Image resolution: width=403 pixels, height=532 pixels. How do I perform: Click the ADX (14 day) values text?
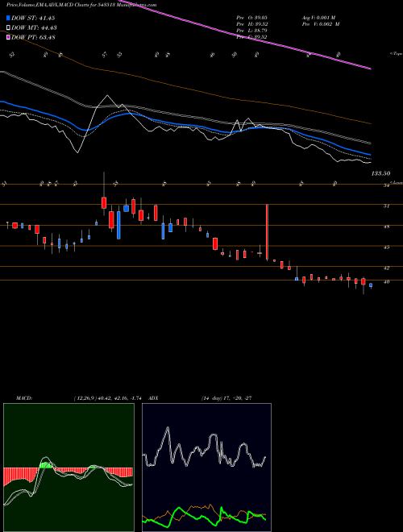pos(226,398)
